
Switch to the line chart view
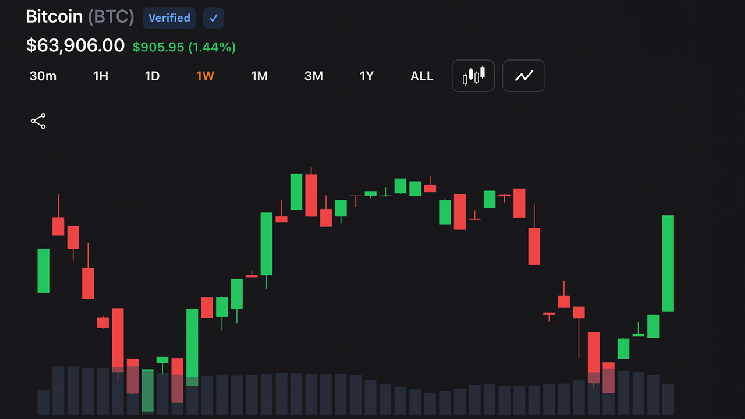(524, 76)
